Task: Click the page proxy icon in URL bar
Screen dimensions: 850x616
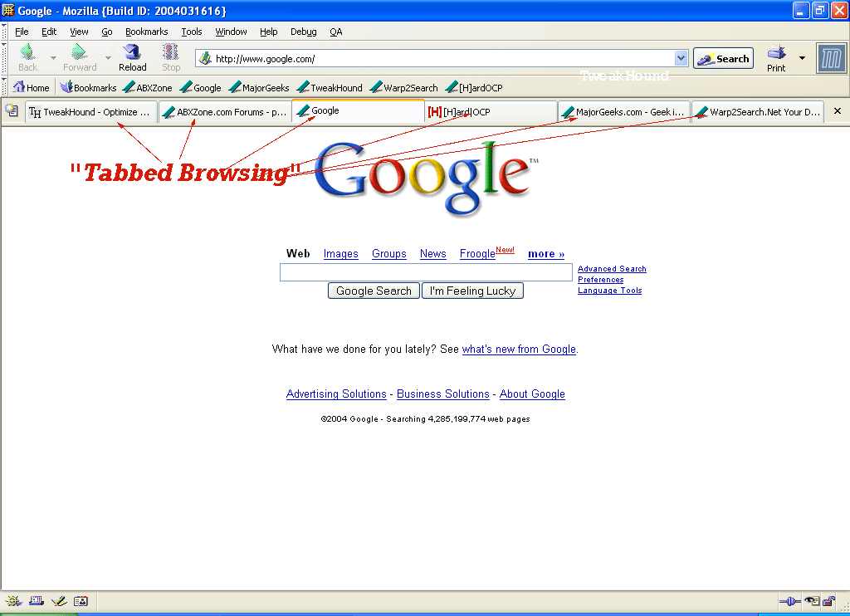Action: pos(204,58)
